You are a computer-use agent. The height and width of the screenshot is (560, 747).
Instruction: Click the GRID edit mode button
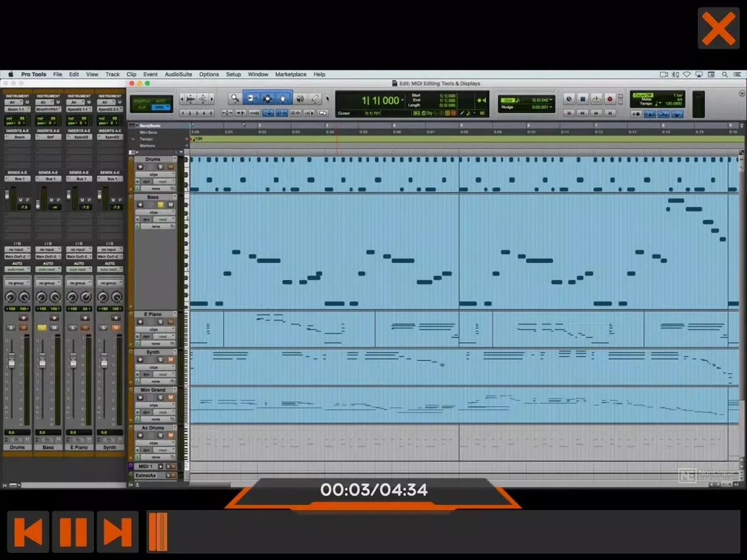160,108
